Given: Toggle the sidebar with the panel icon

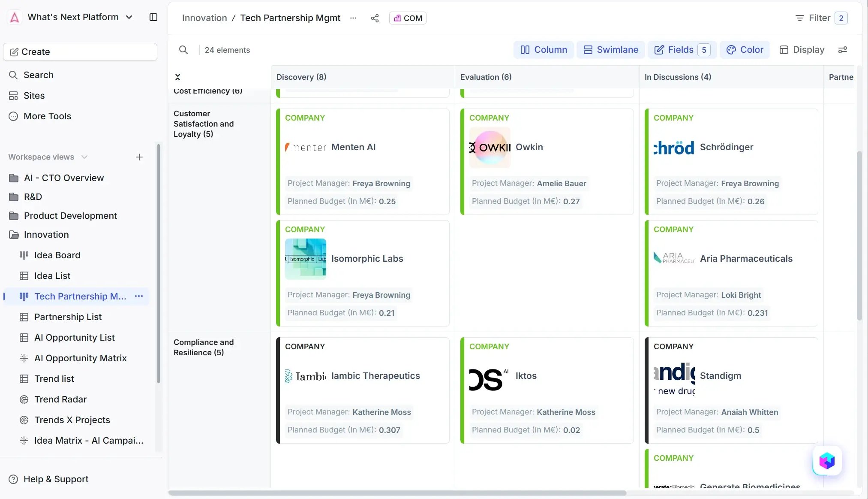Looking at the screenshot, I should point(153,17).
